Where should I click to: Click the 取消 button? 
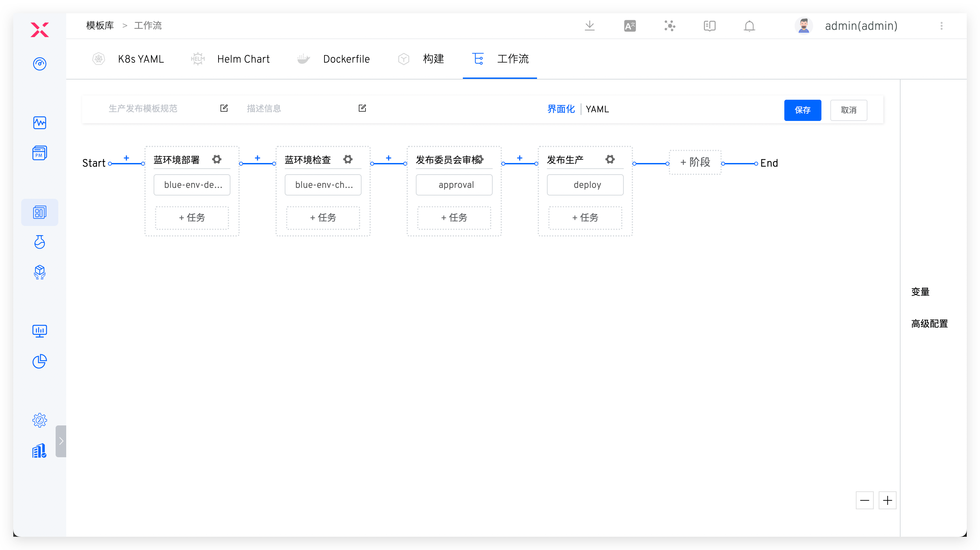(x=848, y=110)
